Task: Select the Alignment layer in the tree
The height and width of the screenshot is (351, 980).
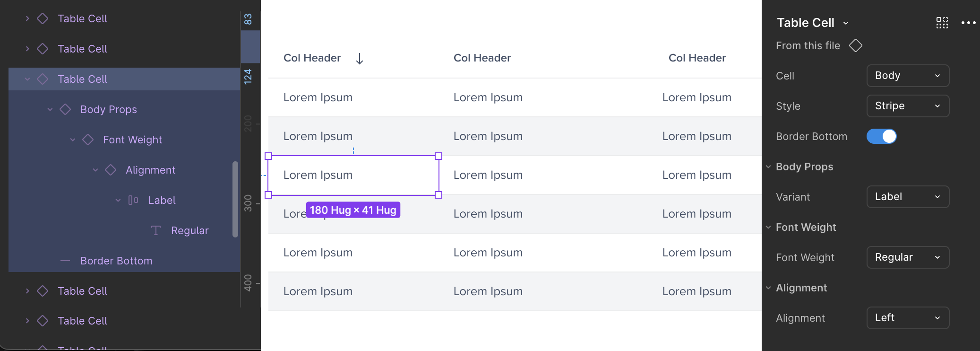Action: click(150, 170)
